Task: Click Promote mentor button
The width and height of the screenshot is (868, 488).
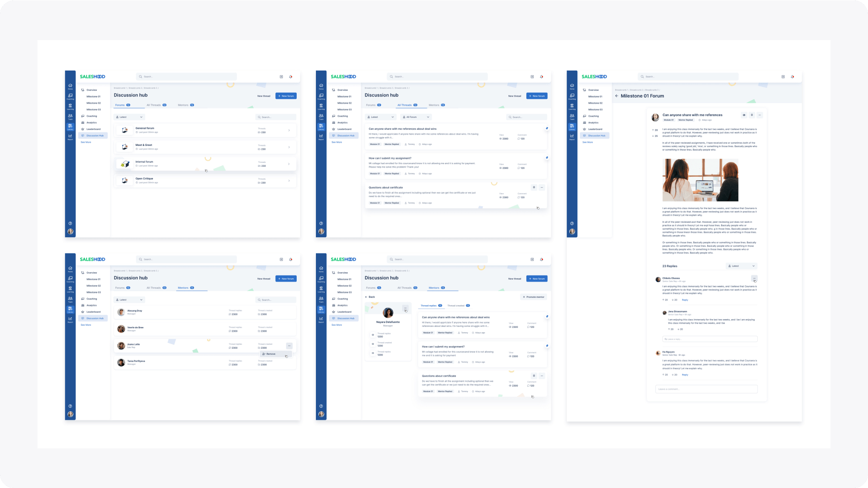Action: [x=534, y=297]
